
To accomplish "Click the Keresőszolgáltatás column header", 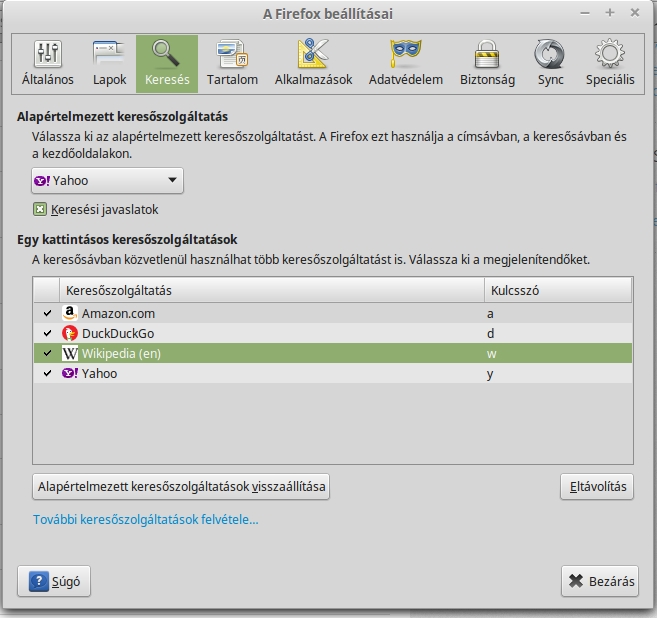I will click(x=272, y=290).
